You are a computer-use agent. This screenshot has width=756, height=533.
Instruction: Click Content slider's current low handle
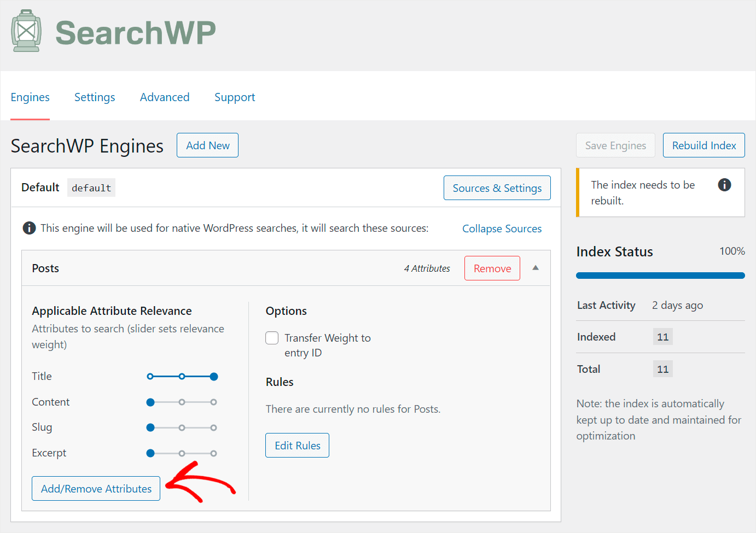[x=150, y=402]
